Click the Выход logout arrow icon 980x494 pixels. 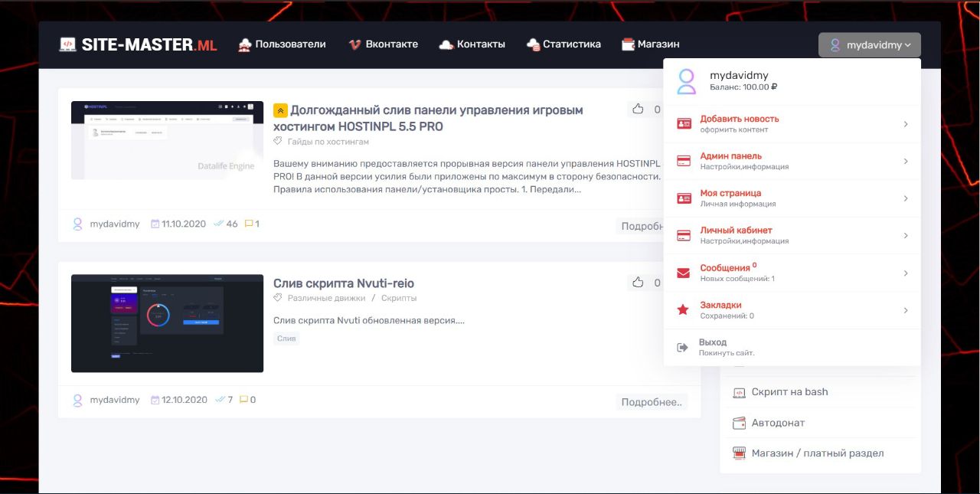click(682, 348)
